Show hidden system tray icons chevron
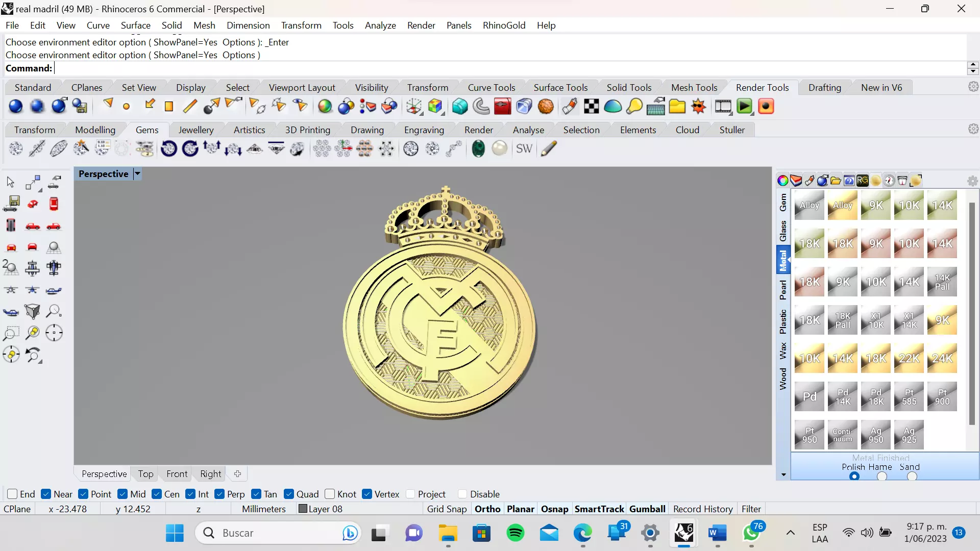 tap(790, 533)
